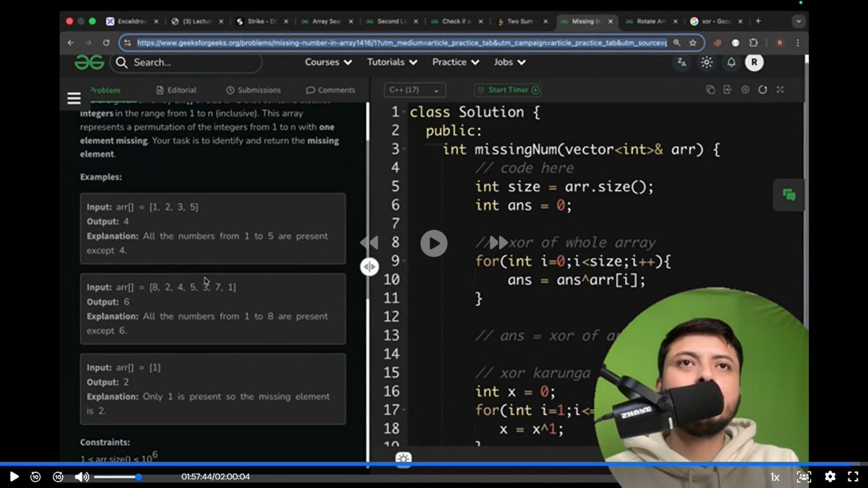Switch to the Comments tab
The image size is (868, 488).
click(x=331, y=90)
